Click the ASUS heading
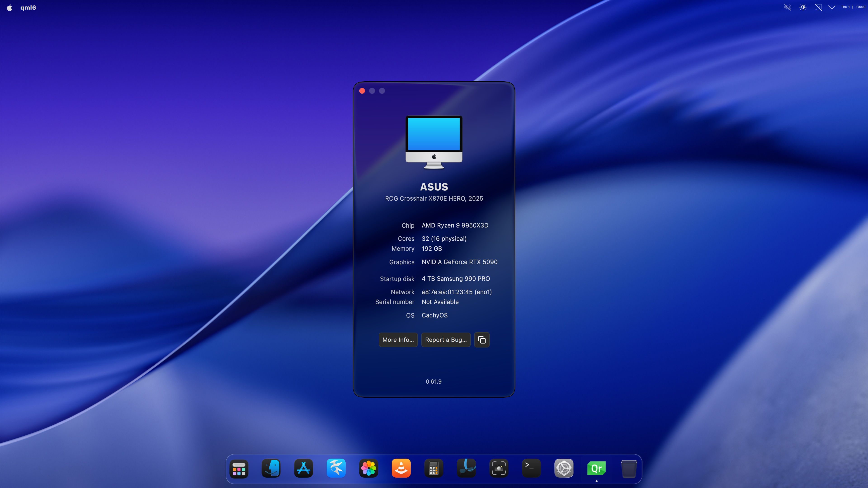This screenshot has height=488, width=868. [x=434, y=187]
